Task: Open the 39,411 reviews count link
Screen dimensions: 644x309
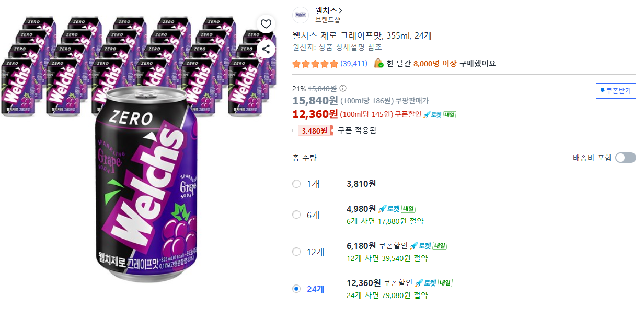Action: click(x=354, y=64)
